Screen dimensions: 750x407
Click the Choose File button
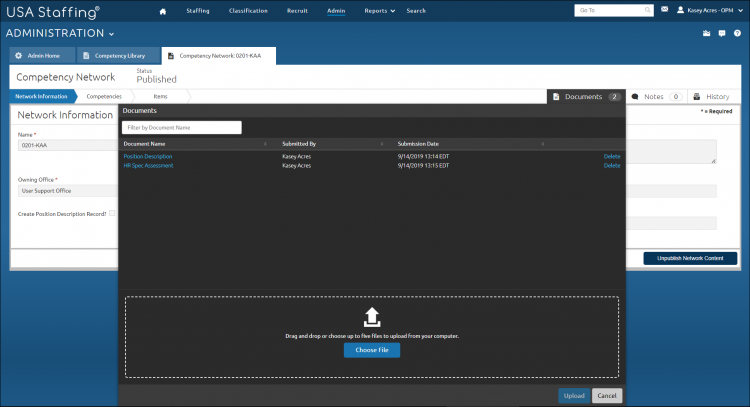372,350
